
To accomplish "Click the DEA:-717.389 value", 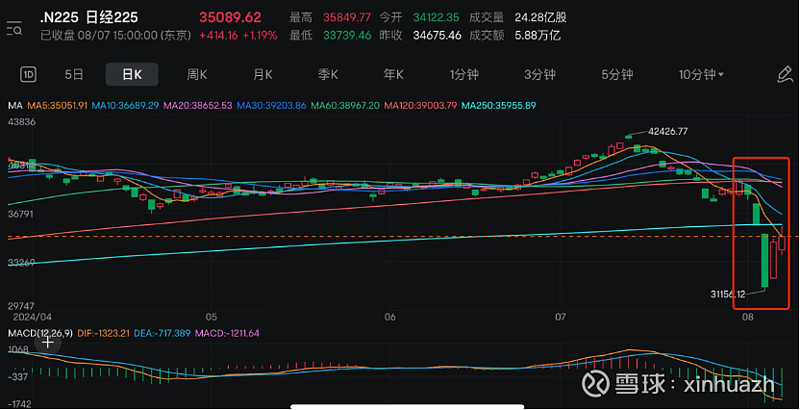I will click(x=163, y=334).
